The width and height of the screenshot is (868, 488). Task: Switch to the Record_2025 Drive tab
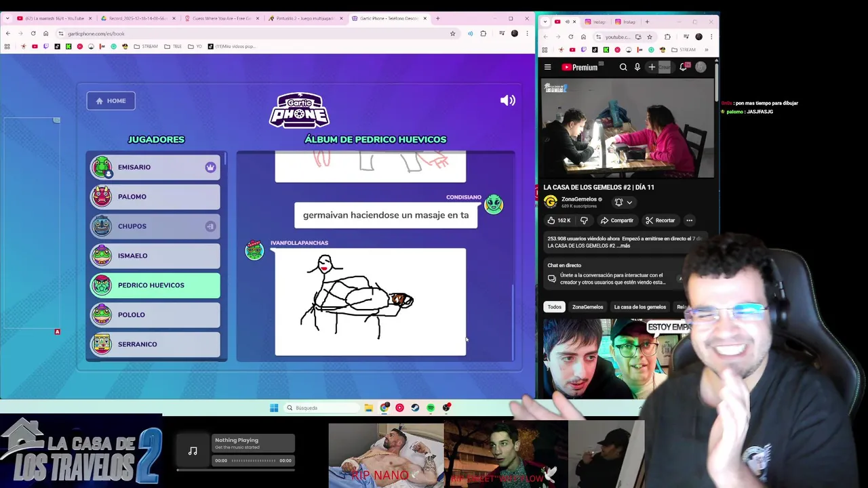[137, 18]
